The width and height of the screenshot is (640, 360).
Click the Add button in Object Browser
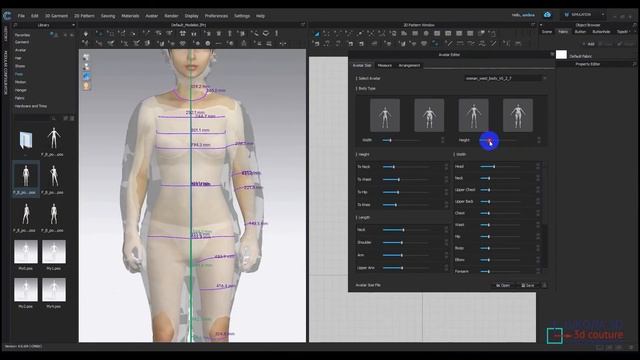(589, 44)
